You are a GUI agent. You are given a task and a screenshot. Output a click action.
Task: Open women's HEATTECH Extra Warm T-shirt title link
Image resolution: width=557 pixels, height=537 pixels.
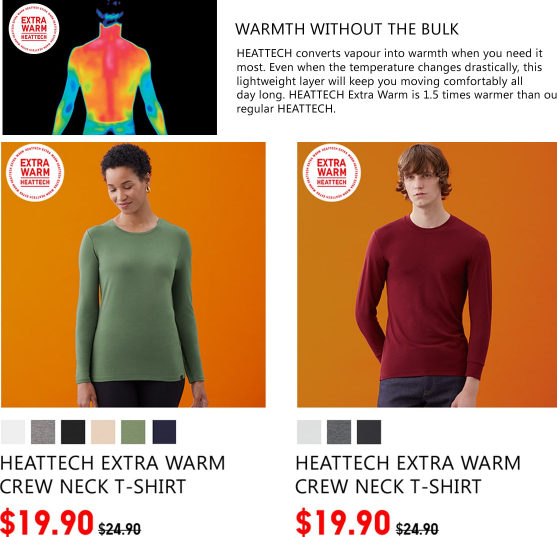pyautogui.click(x=113, y=474)
